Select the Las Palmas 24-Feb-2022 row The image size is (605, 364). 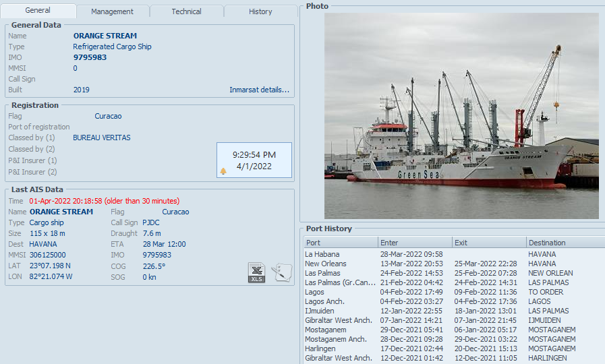(x=454, y=273)
